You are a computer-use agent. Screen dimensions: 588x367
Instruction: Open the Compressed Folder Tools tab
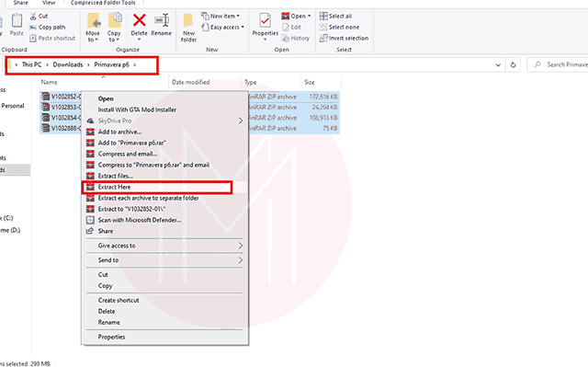103,3
